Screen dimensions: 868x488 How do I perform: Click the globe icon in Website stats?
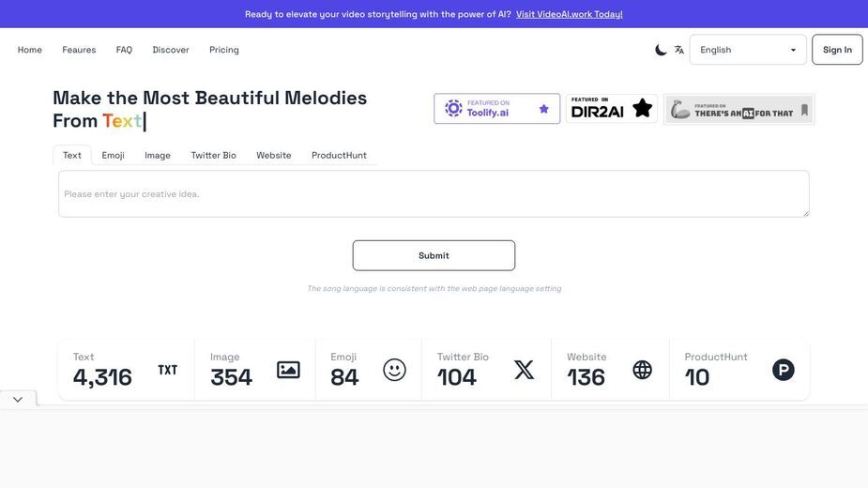click(642, 370)
